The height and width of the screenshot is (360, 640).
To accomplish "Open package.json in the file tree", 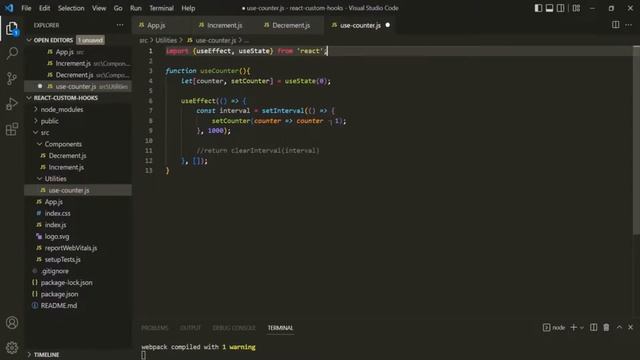I will [x=78, y=294].
